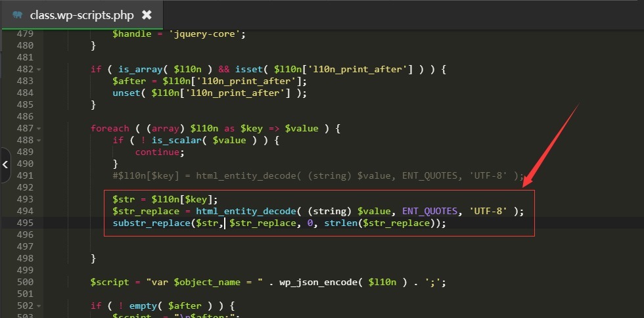
Task: Click ENT_QUOTES constant on line 494
Action: click(x=430, y=211)
